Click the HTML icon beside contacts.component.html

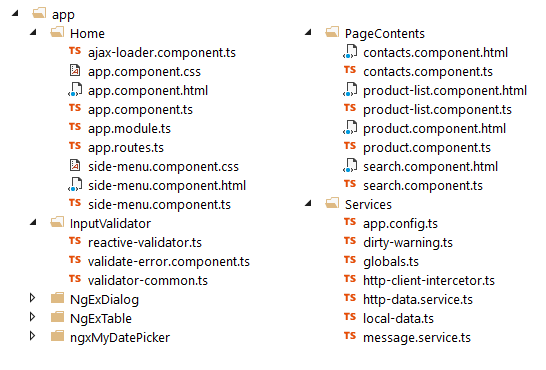(350, 52)
